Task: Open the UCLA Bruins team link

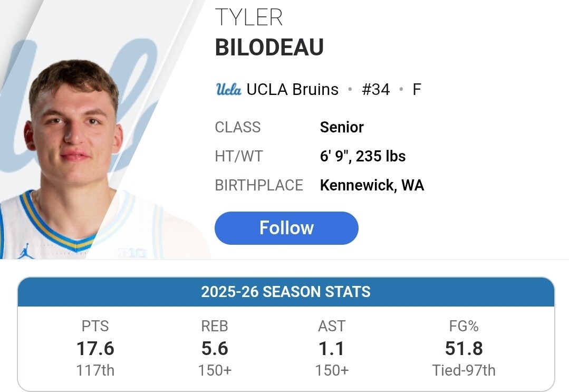Action: [x=292, y=89]
